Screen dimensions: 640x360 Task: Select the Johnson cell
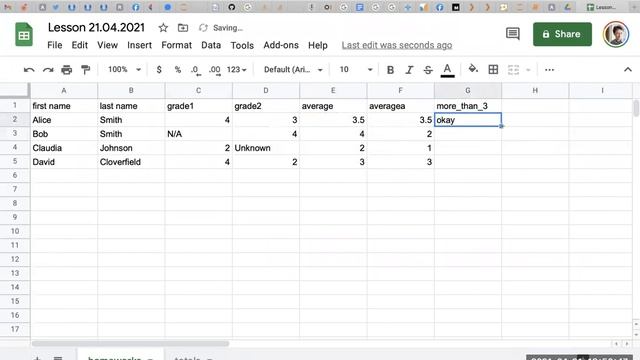click(131, 148)
